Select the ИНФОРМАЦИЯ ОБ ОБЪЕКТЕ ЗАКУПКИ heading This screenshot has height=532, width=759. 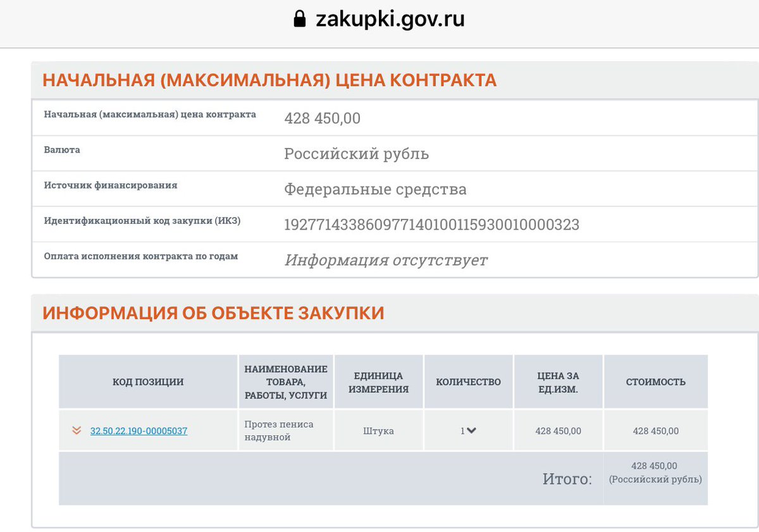(213, 313)
